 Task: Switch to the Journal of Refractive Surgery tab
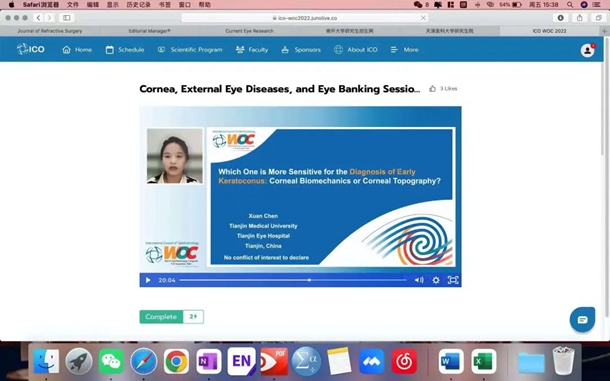[x=50, y=31]
